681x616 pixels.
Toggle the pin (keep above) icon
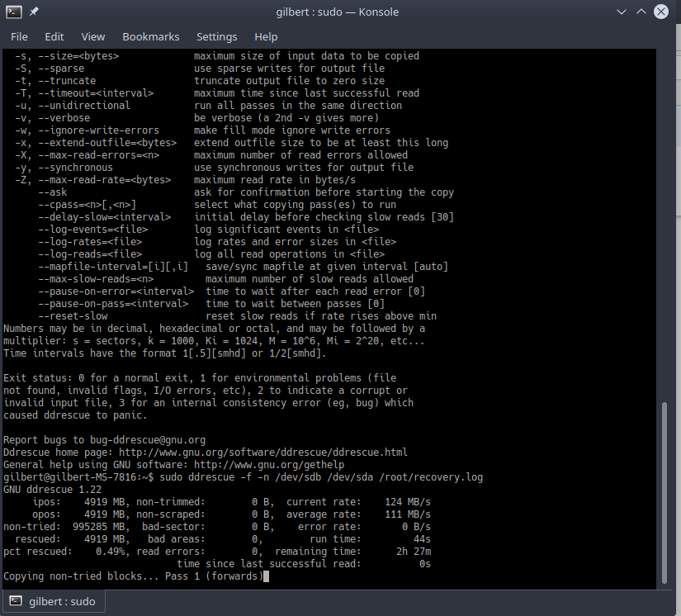[x=34, y=12]
